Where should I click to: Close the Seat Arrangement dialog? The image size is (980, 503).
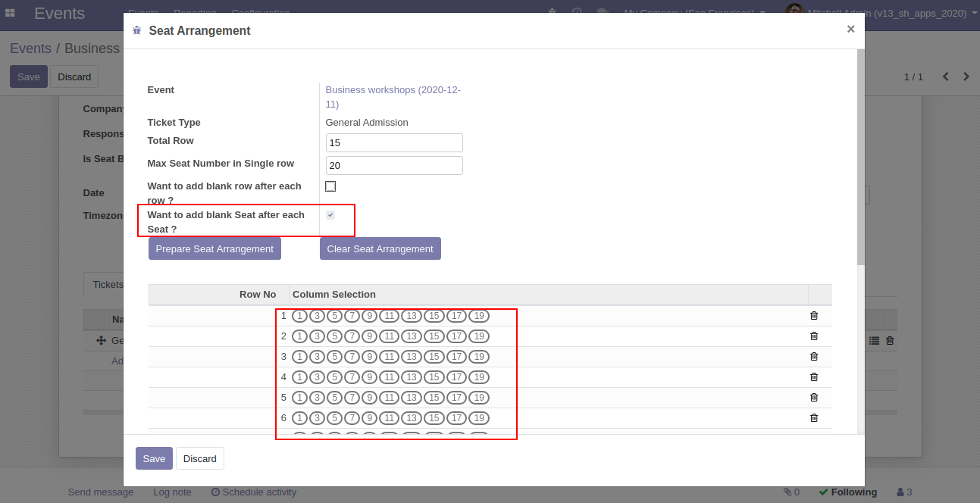click(x=850, y=30)
